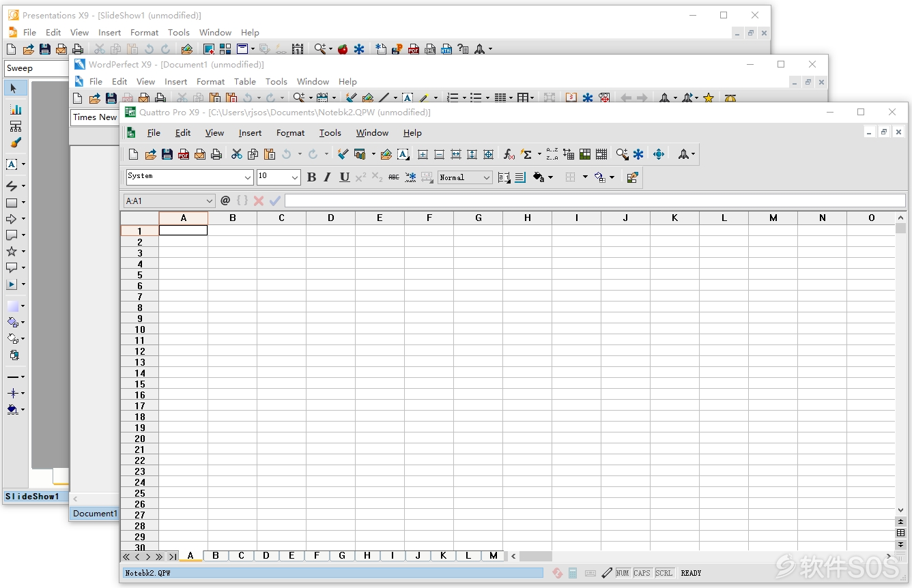Click Notebk2.QPW in status bar
The image size is (912, 588).
pos(333,573)
